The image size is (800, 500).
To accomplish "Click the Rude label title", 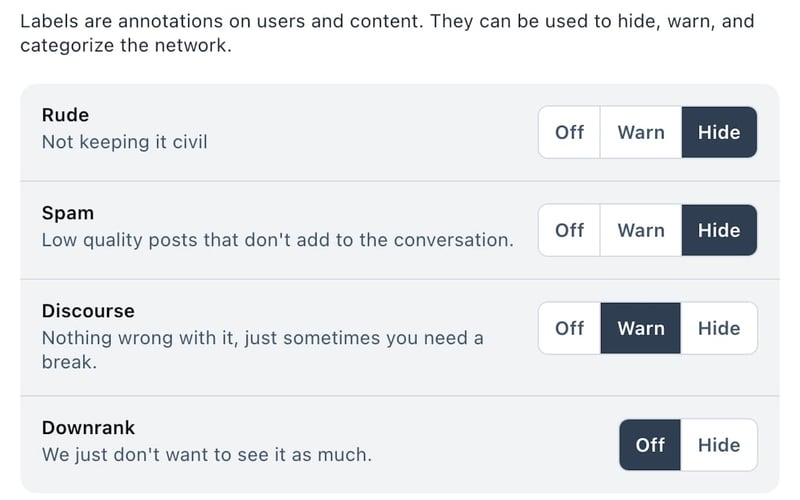I will point(65,116).
